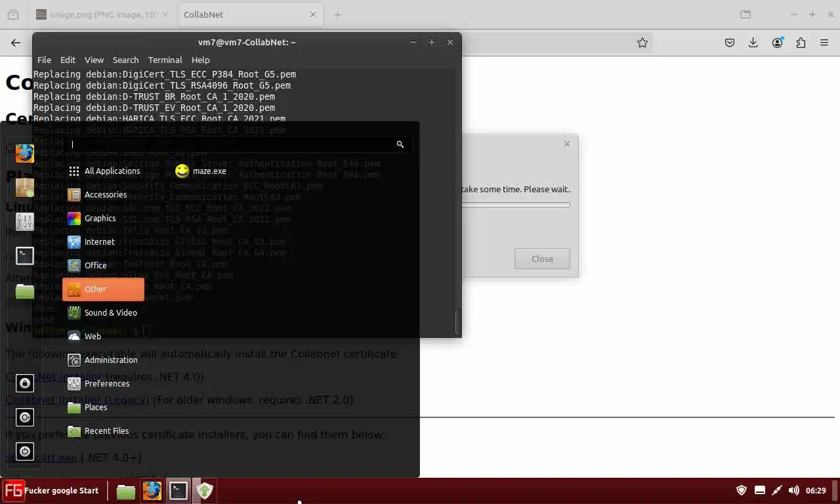This screenshot has height=504, width=840.
Task: Open Files folder from menu favorites sidebar
Action: click(x=25, y=290)
